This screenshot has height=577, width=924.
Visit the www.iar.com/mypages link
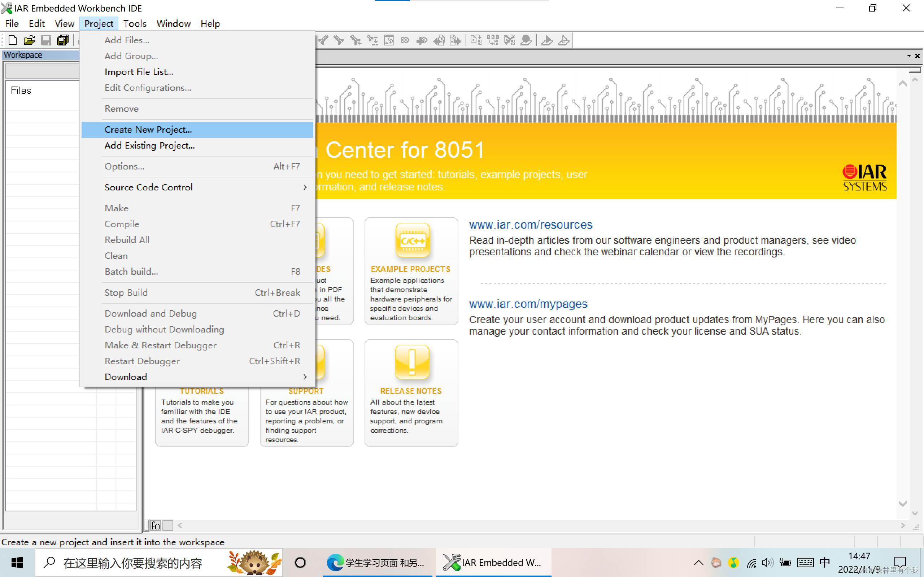tap(528, 304)
